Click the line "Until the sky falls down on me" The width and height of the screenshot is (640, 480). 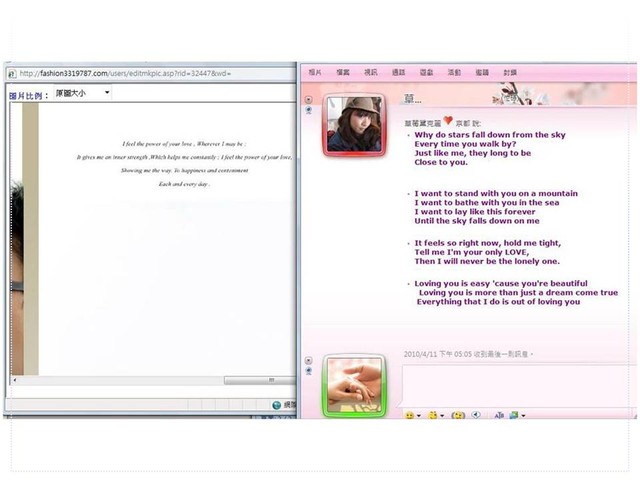477,221
